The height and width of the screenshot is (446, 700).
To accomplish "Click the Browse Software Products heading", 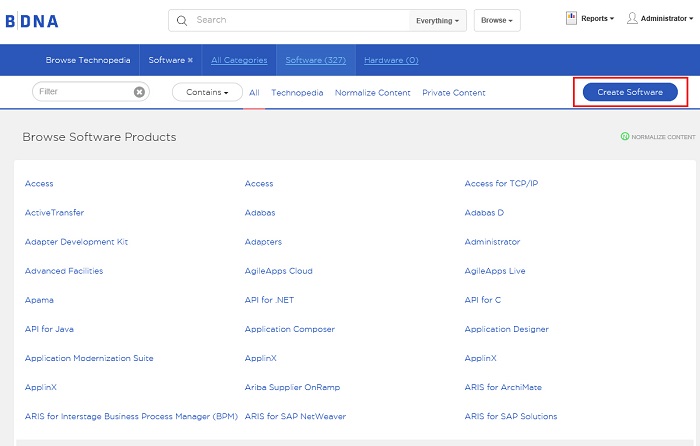I will 99,137.
